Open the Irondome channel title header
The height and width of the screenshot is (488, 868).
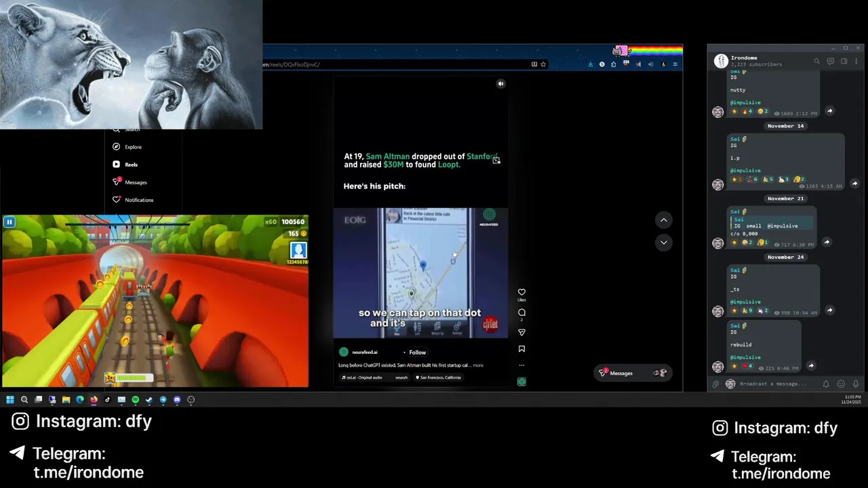(744, 58)
